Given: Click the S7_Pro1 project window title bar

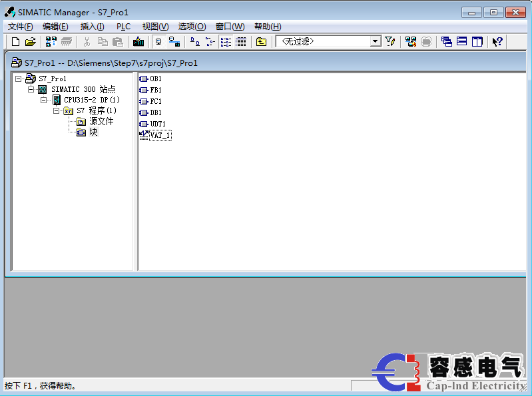Looking at the screenshot, I should [x=266, y=63].
